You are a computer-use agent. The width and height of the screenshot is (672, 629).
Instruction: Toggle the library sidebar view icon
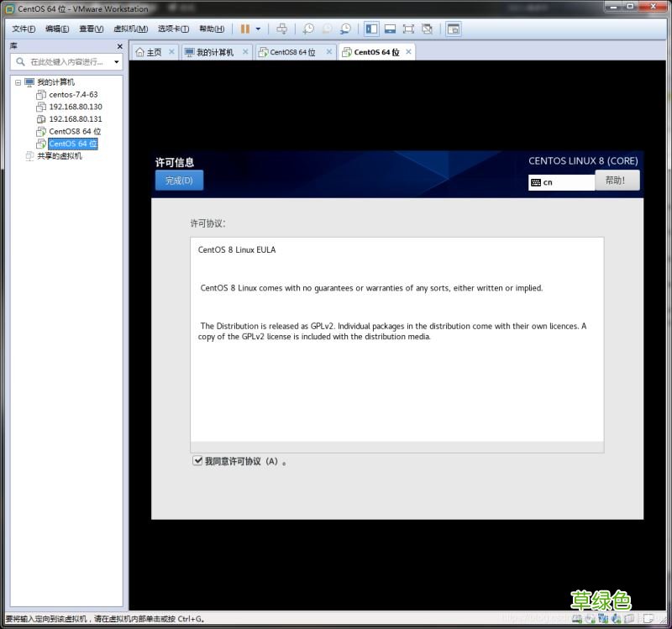371,29
